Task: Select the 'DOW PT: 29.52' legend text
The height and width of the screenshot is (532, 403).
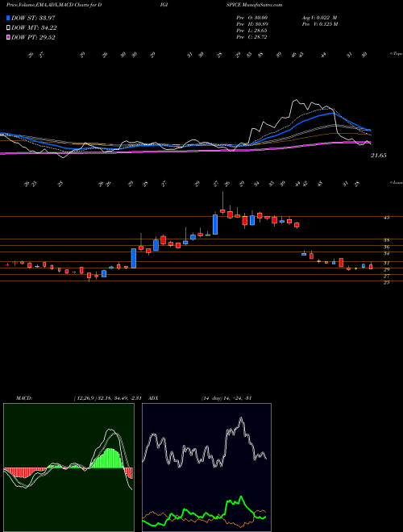Action: pos(33,37)
